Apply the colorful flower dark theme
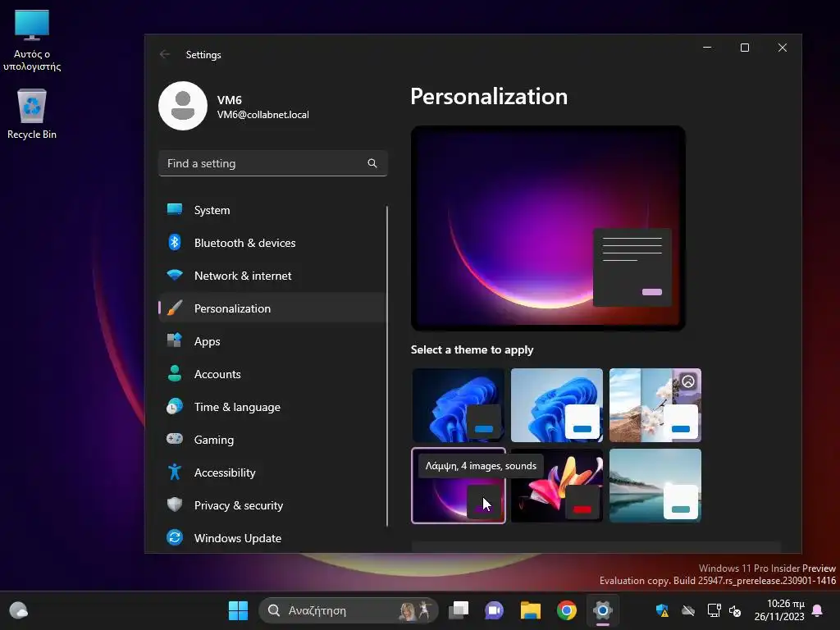840x630 pixels. 557,486
